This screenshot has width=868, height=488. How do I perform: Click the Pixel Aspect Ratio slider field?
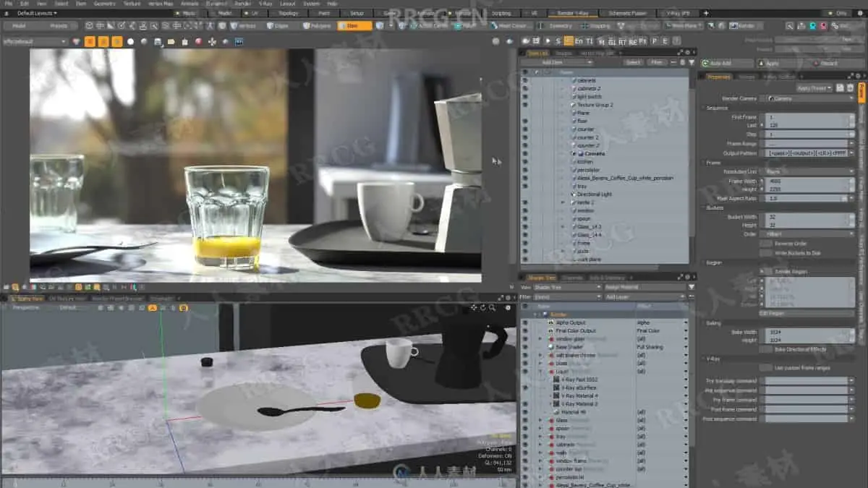tap(807, 197)
